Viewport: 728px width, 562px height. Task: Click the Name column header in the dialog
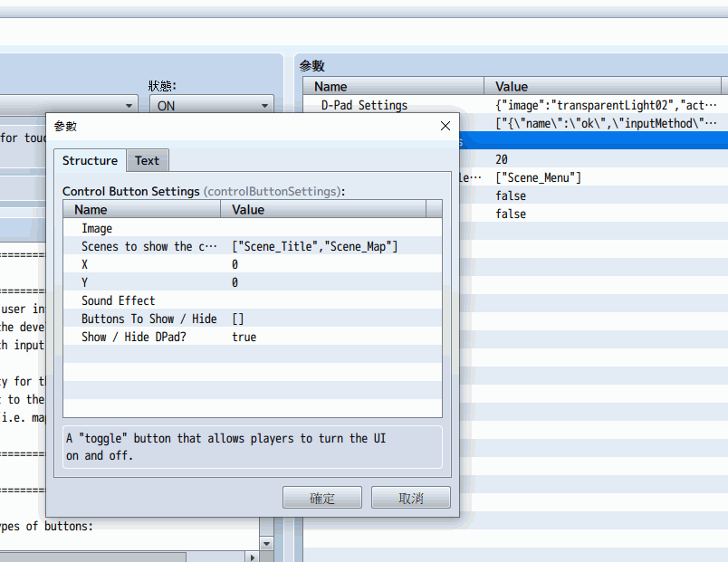(141, 209)
